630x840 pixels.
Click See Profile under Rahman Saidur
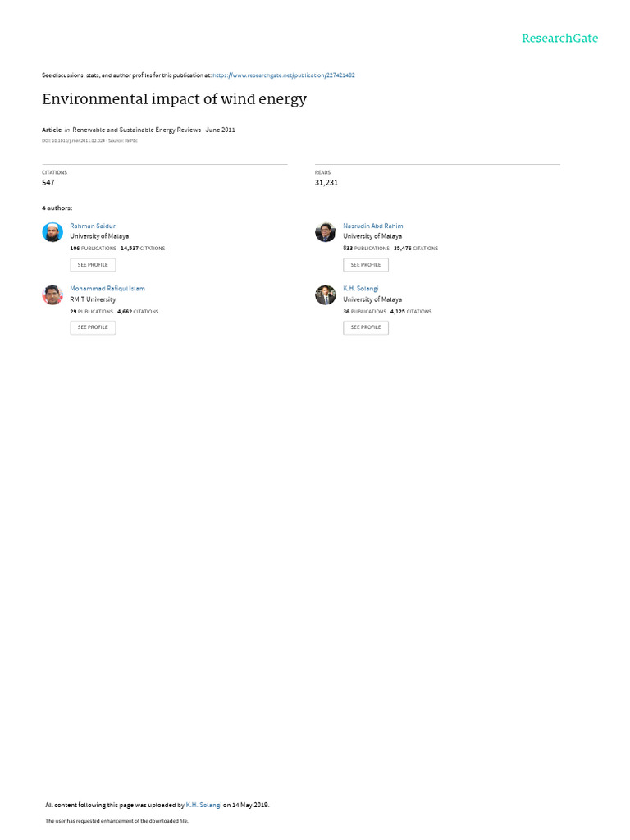pos(93,265)
